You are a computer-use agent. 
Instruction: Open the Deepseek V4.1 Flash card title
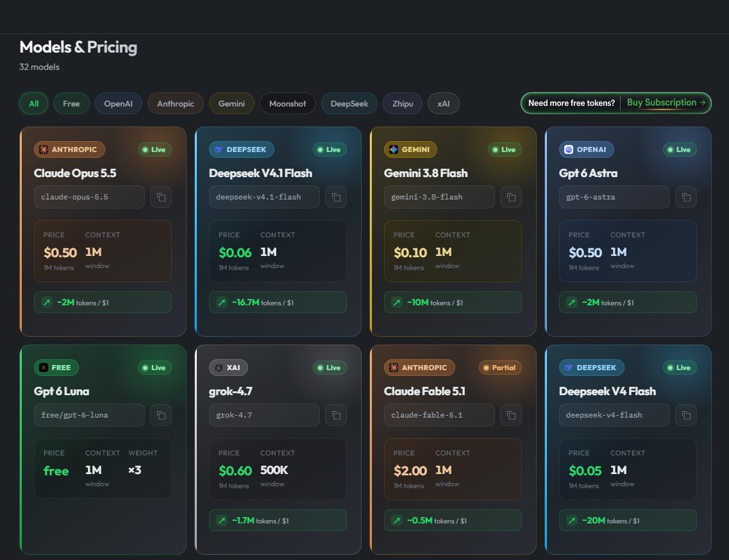pos(260,173)
